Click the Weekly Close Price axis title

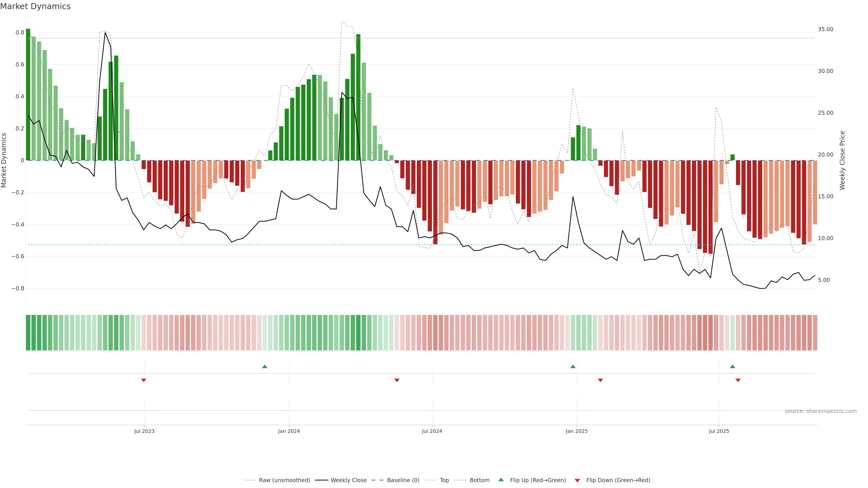pos(842,160)
